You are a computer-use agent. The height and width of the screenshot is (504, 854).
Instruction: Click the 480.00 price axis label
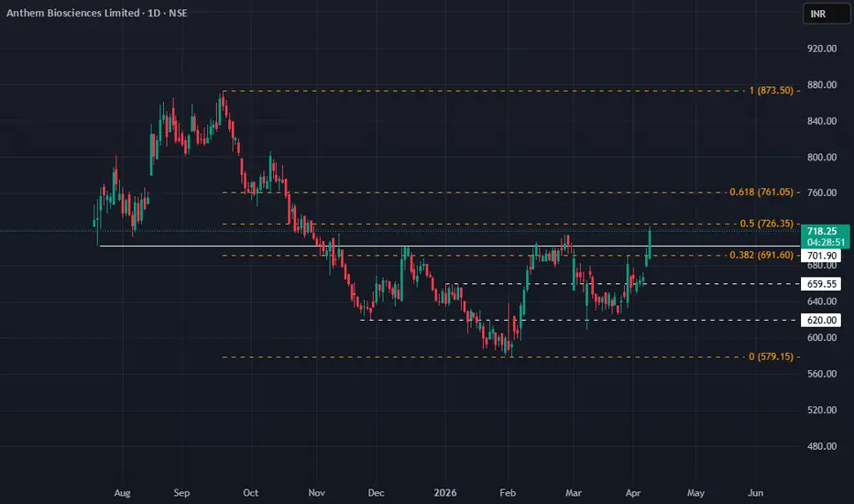click(821, 446)
